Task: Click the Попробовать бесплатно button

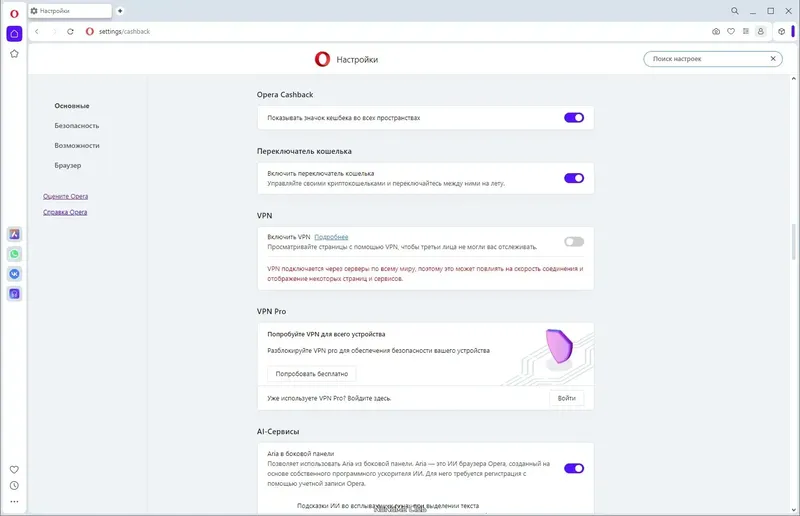Action: point(312,374)
